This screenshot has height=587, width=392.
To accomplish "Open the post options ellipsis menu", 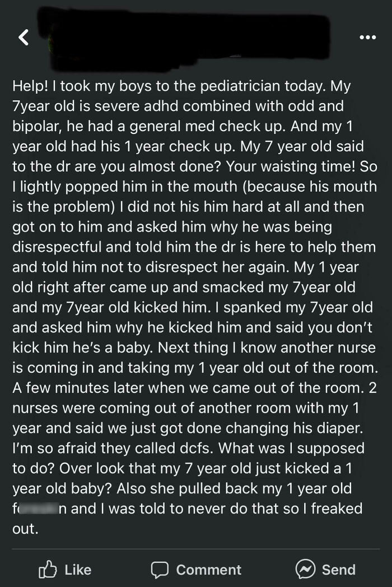I will click(x=367, y=36).
